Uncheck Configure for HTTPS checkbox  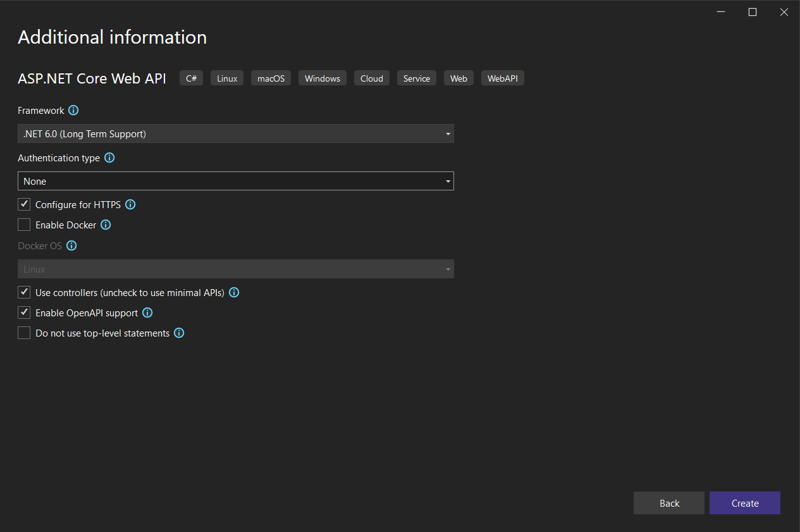[24, 204]
